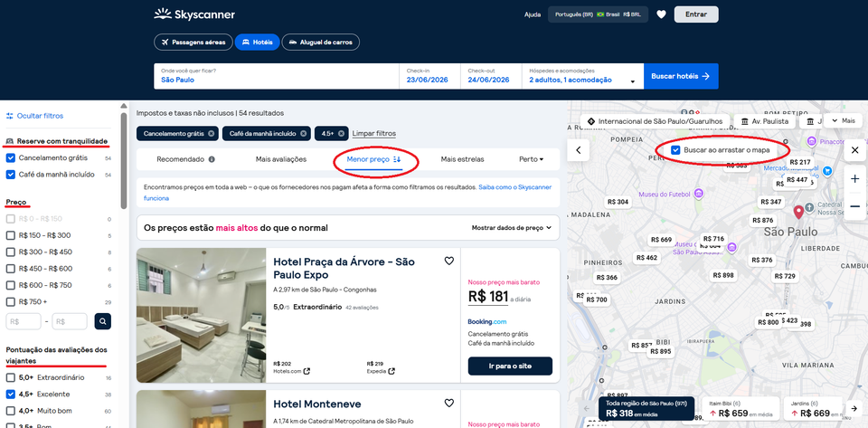Screen dimensions: 868x428
Task: Zoom out on the map
Action: 854,206
